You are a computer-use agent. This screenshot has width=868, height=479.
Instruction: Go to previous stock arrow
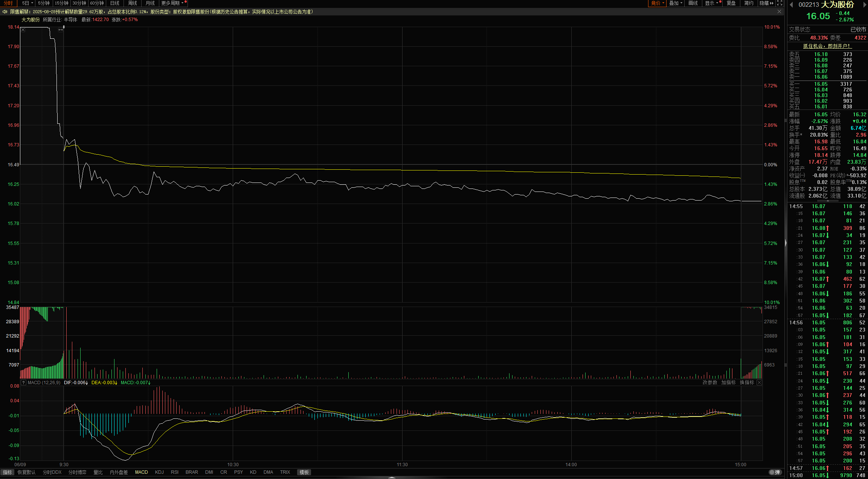(791, 5)
